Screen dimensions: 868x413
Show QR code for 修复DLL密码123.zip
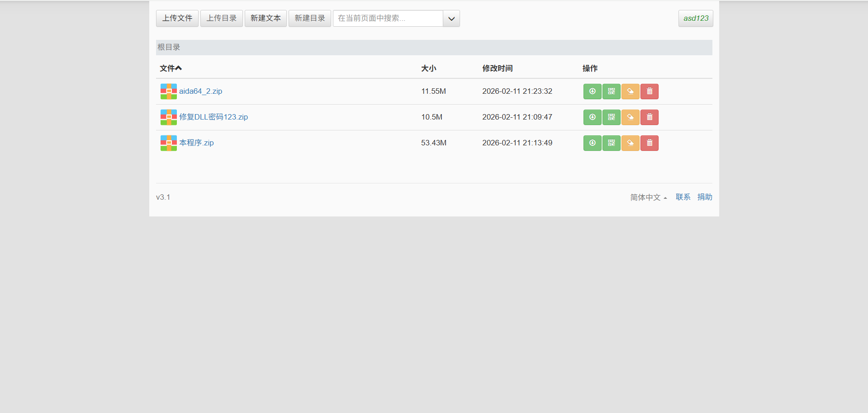click(611, 117)
